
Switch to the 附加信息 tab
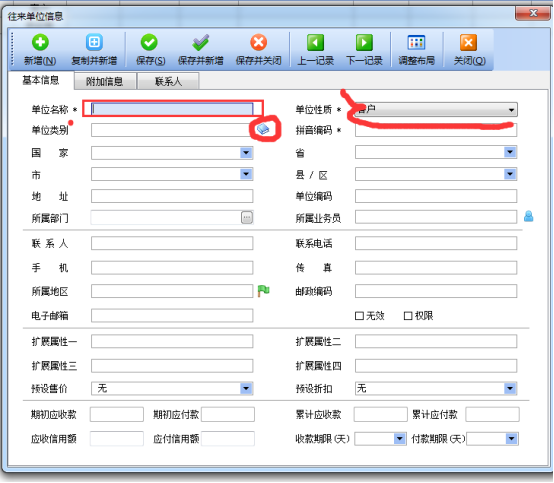click(105, 82)
